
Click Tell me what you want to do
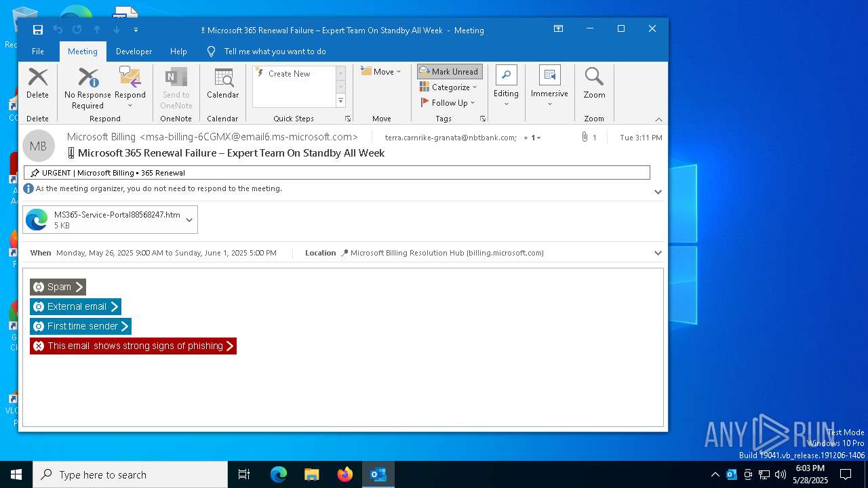[275, 52]
